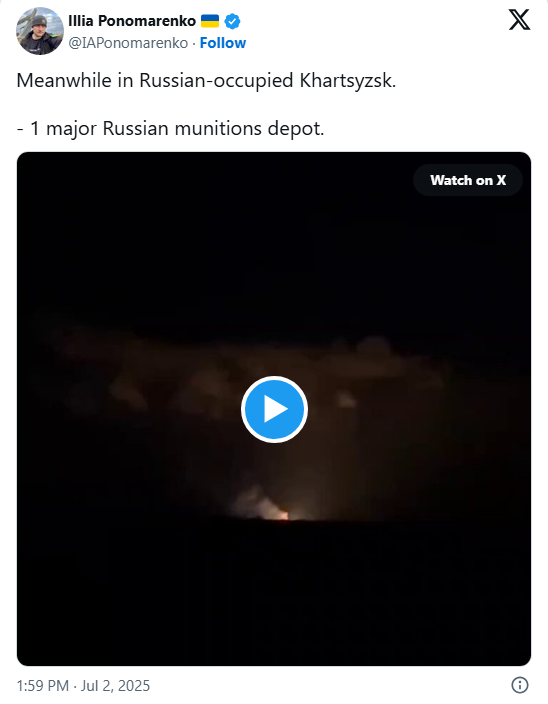
Task: Click the blue verified checkmark badge
Action: [x=232, y=21]
